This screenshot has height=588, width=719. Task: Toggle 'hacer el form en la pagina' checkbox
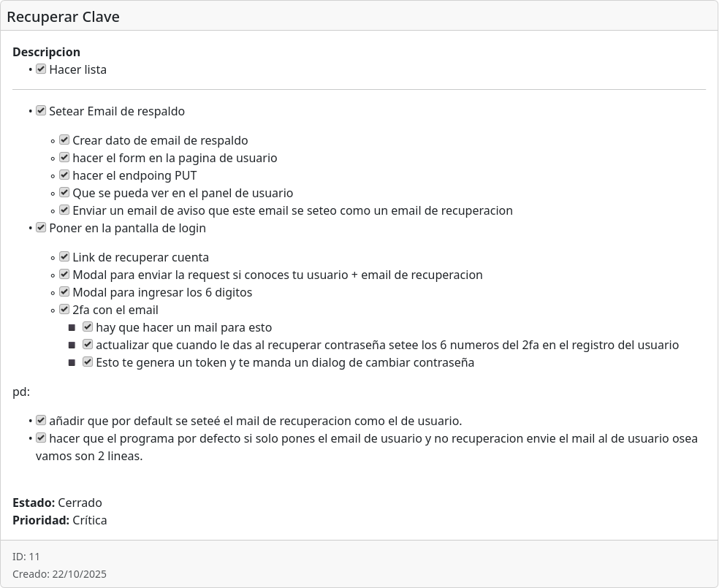[65, 158]
